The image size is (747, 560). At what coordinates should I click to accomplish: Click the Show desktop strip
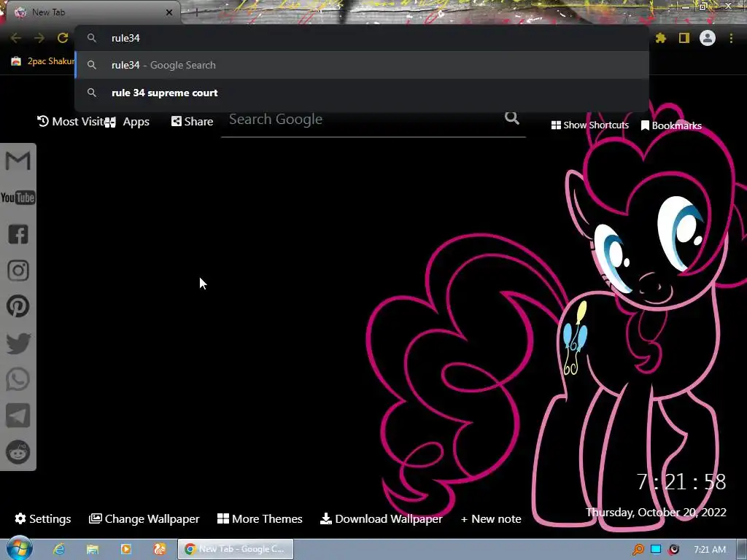[x=742, y=549]
